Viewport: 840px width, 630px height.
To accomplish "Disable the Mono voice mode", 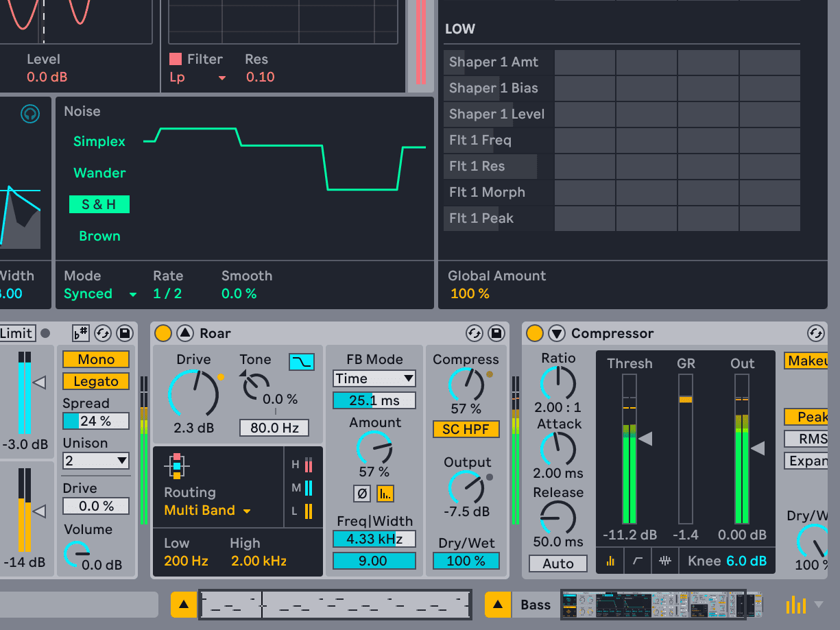I will point(96,359).
